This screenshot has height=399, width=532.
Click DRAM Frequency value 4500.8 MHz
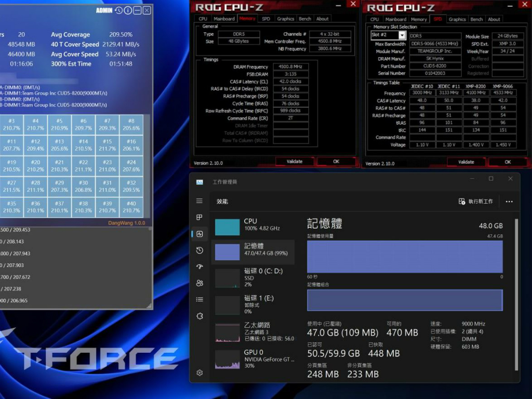pyautogui.click(x=291, y=67)
